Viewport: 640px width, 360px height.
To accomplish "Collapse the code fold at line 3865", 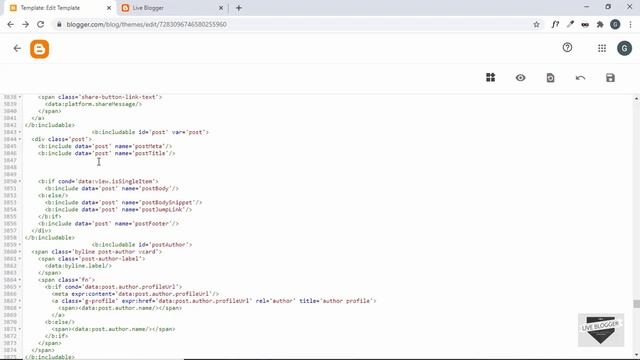I will [20, 287].
